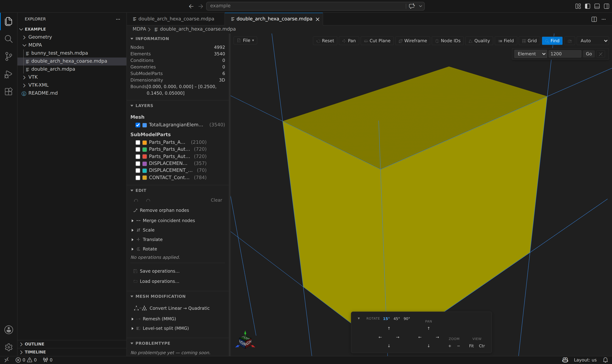
Task: Enable the Parts_Parts_A... (2100) layer checkbox
Action: pyautogui.click(x=138, y=143)
